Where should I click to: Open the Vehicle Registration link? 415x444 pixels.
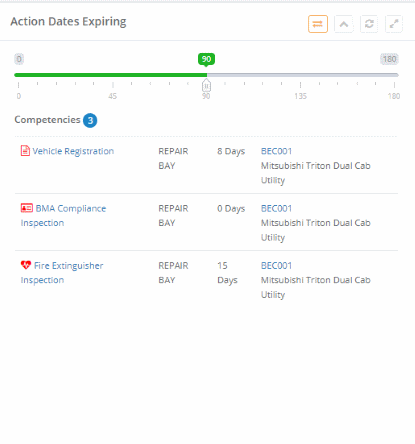point(73,151)
